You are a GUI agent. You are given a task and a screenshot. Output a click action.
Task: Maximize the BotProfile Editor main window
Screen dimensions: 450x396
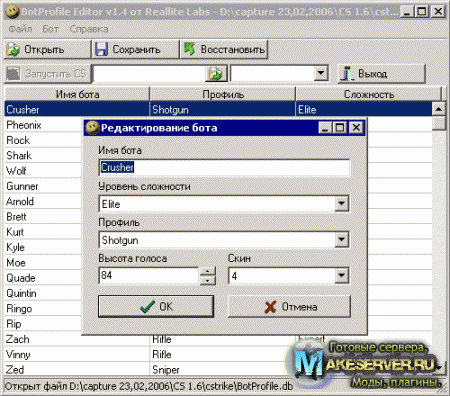(422, 12)
